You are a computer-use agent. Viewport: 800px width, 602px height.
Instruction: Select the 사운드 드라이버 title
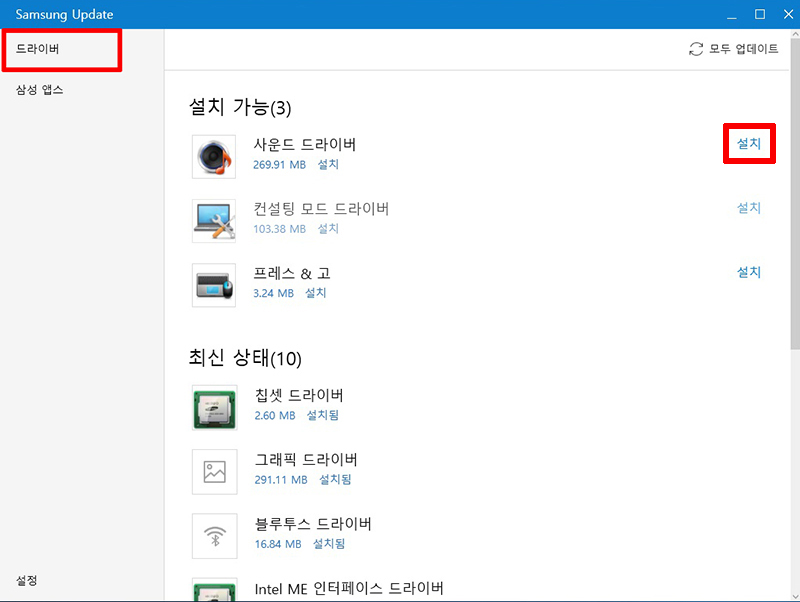coord(305,144)
